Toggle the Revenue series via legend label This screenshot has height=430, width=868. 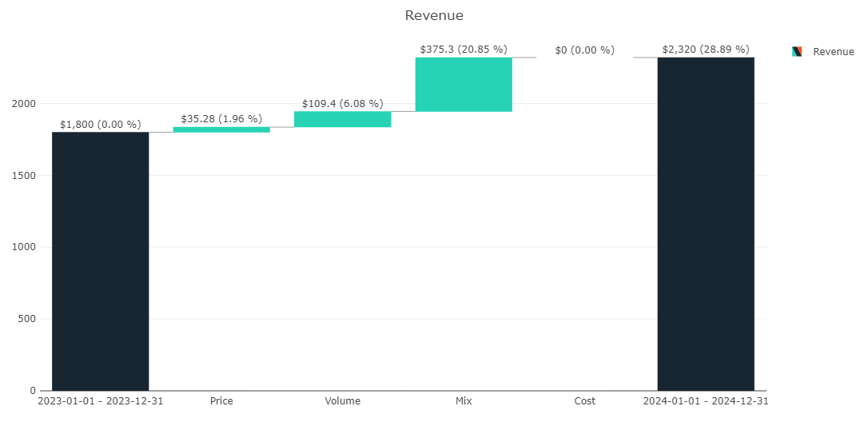click(x=833, y=52)
